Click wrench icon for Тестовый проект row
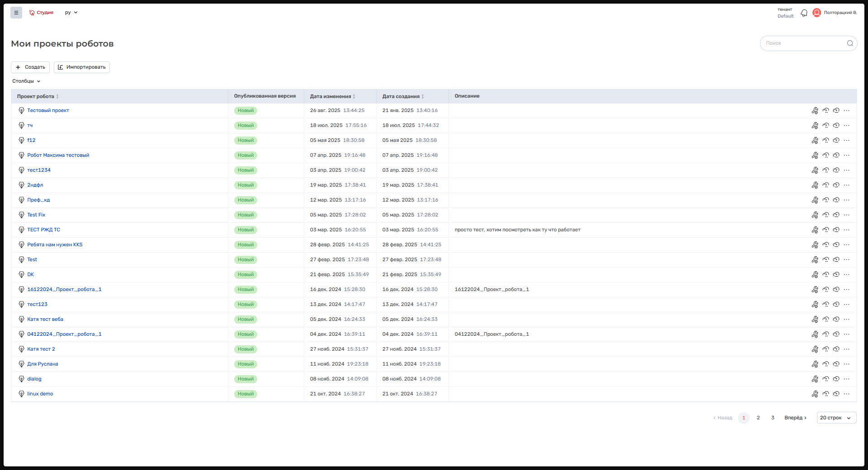The width and height of the screenshot is (868, 470). [815, 111]
